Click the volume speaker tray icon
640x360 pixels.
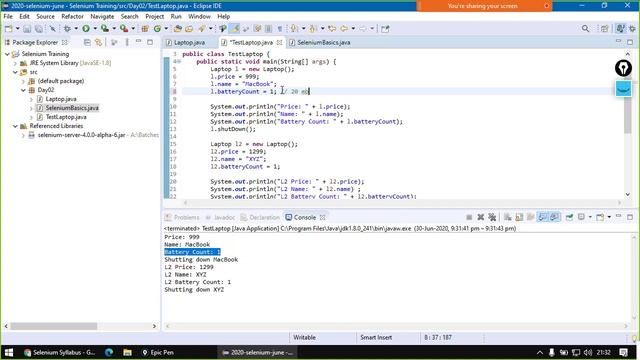pos(588,353)
